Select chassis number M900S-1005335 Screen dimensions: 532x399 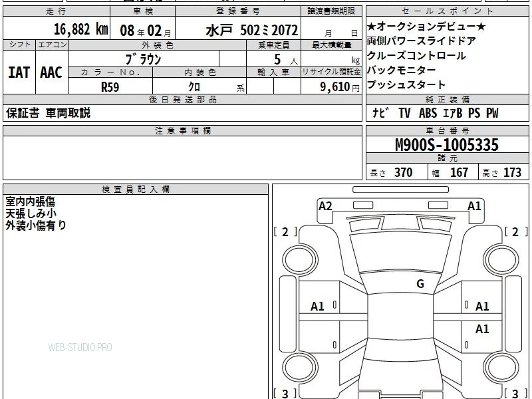click(x=447, y=145)
